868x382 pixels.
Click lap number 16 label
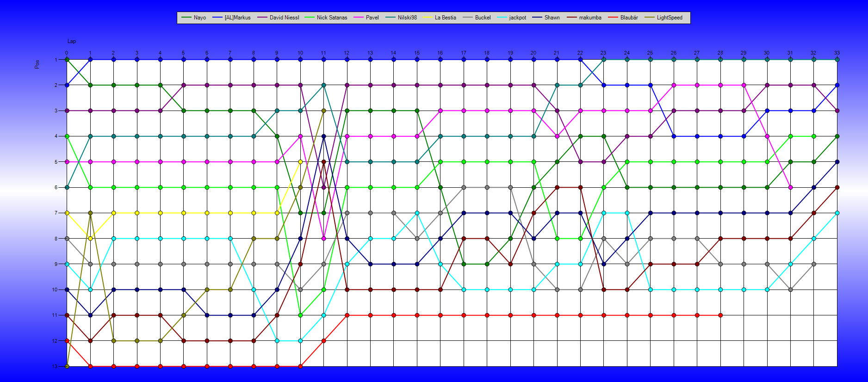tap(440, 53)
